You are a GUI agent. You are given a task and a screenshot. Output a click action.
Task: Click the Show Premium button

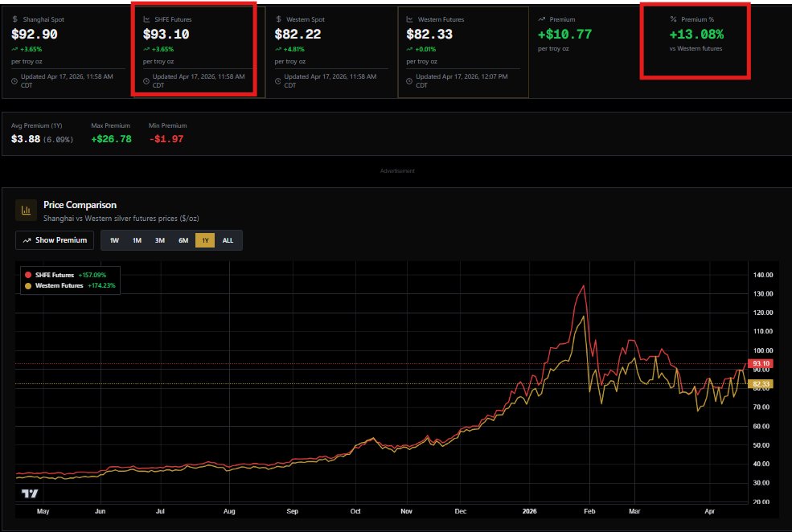pyautogui.click(x=55, y=240)
